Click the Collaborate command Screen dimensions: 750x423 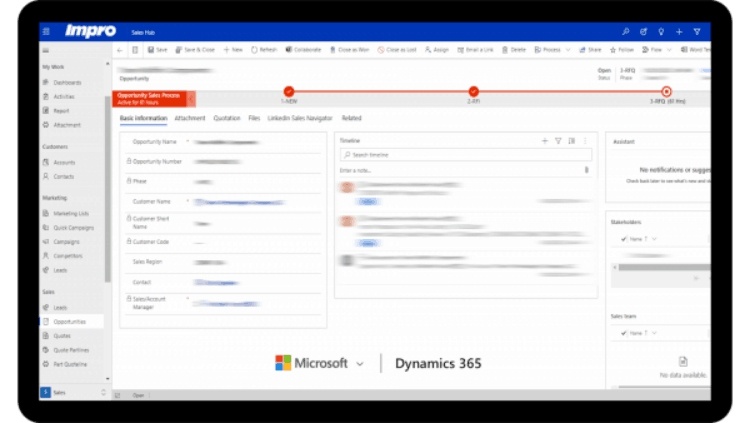[x=303, y=50]
